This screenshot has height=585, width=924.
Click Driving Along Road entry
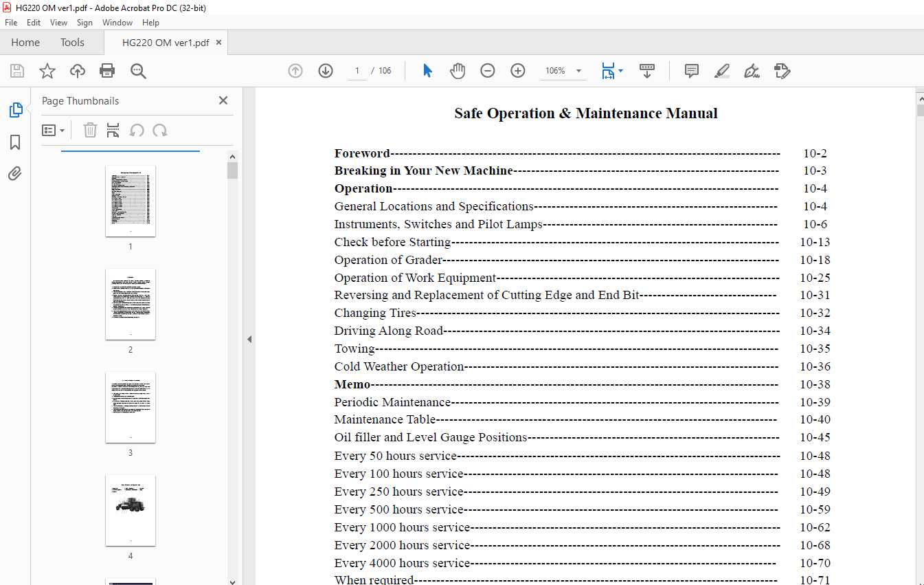point(389,331)
